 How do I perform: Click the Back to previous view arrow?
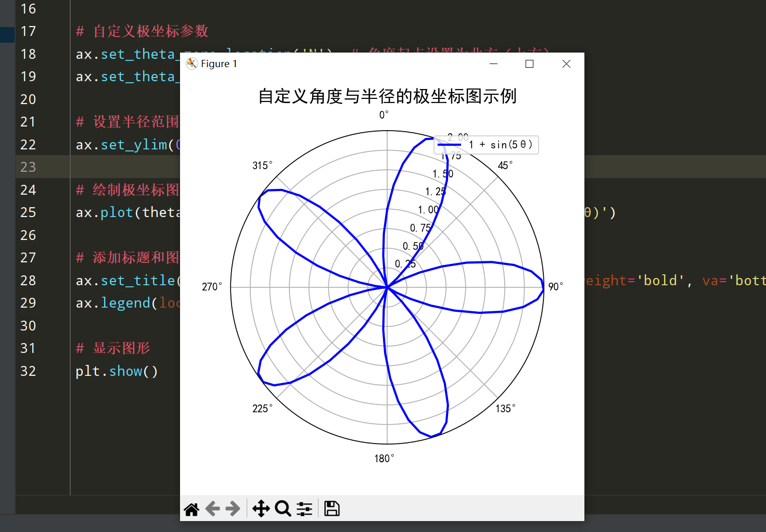click(213, 509)
